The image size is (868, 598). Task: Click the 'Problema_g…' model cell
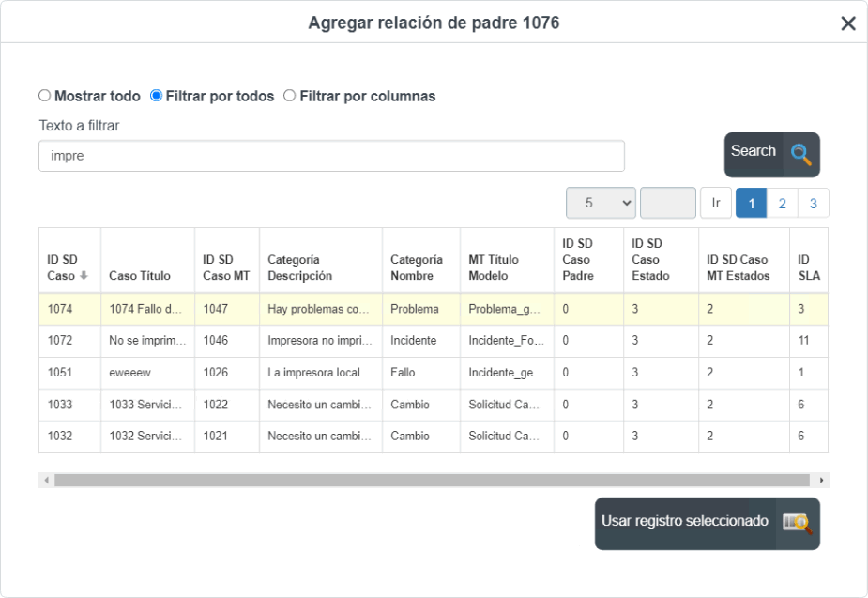click(507, 309)
